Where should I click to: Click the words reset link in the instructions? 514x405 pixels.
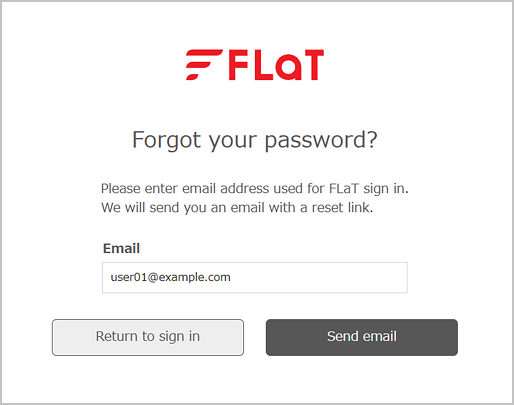point(342,208)
